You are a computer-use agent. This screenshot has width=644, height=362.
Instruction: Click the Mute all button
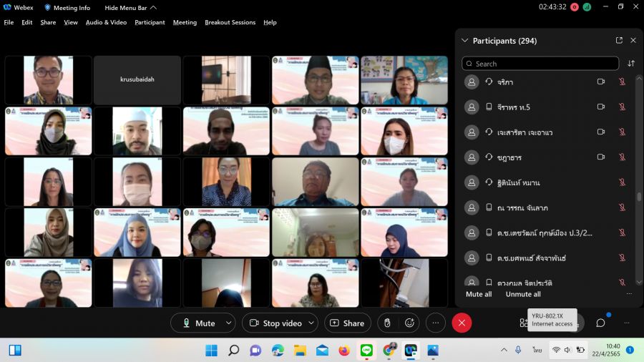479,294
